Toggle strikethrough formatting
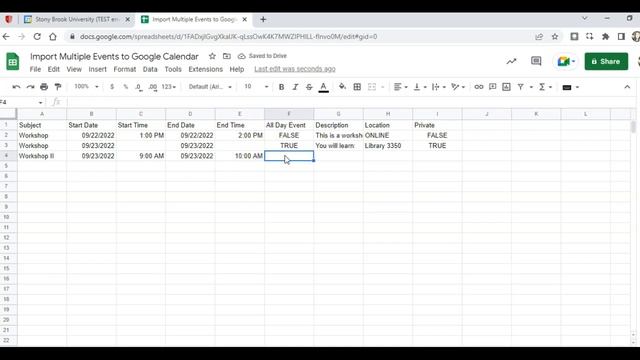The image size is (640, 360). (x=309, y=87)
